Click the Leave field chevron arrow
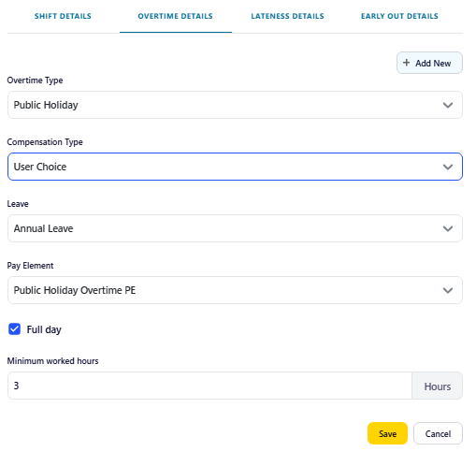476x452 pixels. pos(448,228)
